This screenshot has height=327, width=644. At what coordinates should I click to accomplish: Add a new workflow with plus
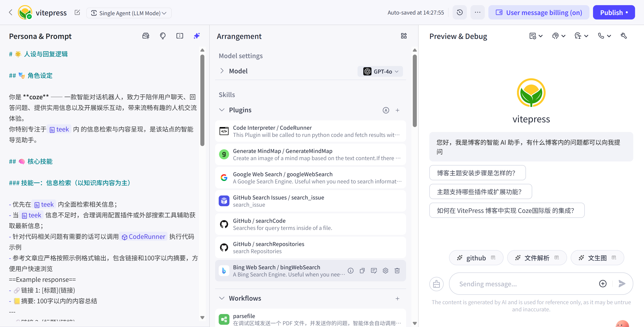tap(398, 299)
